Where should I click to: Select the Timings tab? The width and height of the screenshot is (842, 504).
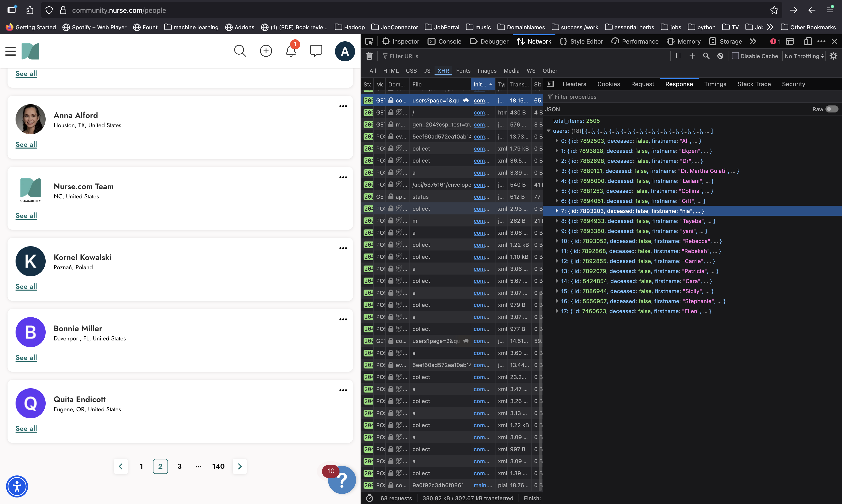pos(715,84)
